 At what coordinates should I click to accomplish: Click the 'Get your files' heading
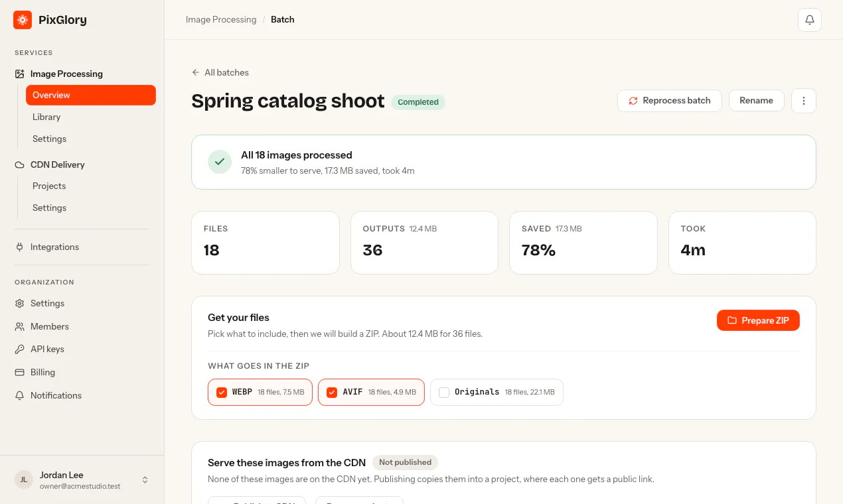tap(238, 318)
